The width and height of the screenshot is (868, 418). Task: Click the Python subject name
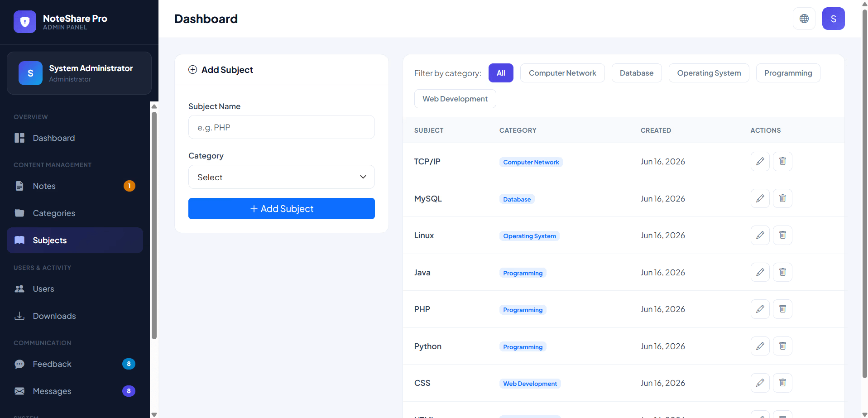tap(428, 346)
